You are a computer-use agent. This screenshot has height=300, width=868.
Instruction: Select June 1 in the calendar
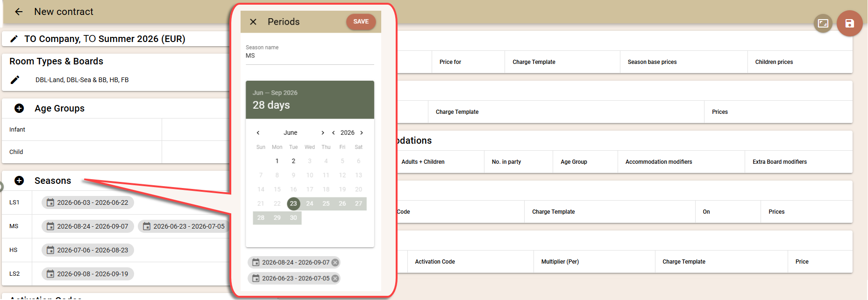pyautogui.click(x=277, y=161)
